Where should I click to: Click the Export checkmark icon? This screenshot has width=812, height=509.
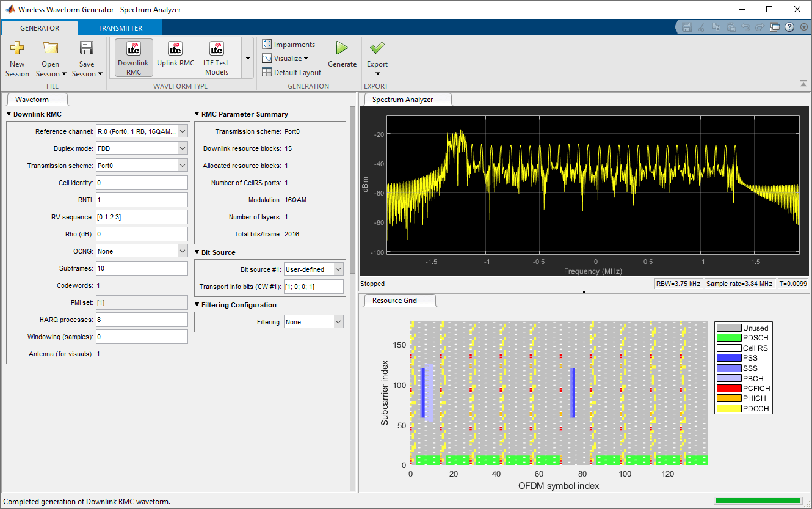pyautogui.click(x=377, y=48)
